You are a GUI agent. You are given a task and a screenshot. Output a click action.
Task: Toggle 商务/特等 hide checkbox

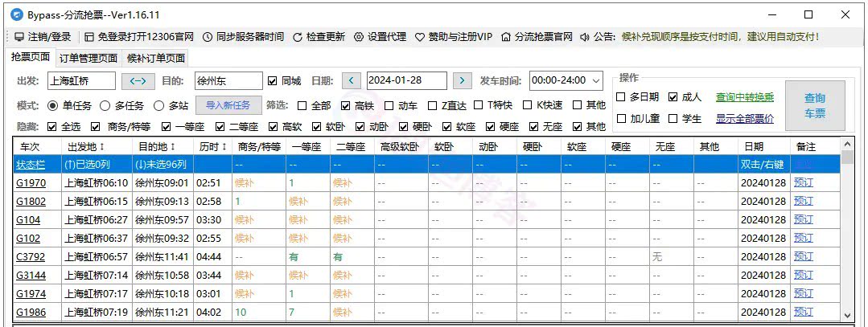tap(97, 127)
